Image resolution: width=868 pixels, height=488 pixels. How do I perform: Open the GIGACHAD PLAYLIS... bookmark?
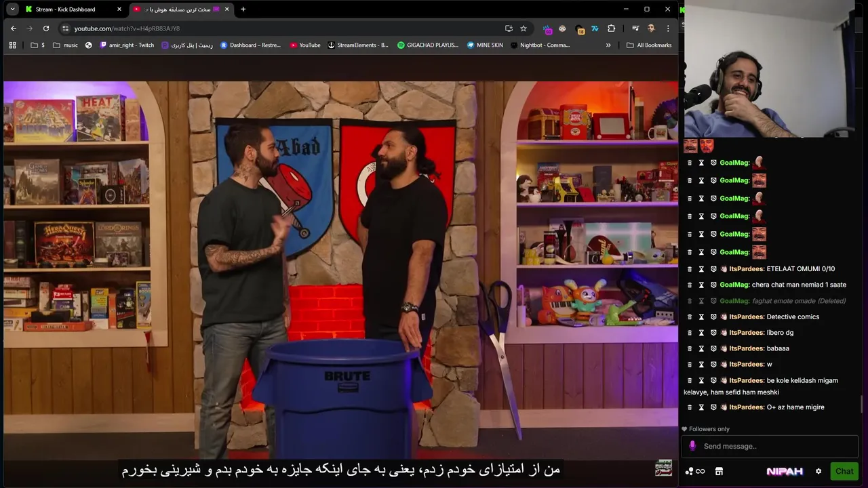coord(428,45)
